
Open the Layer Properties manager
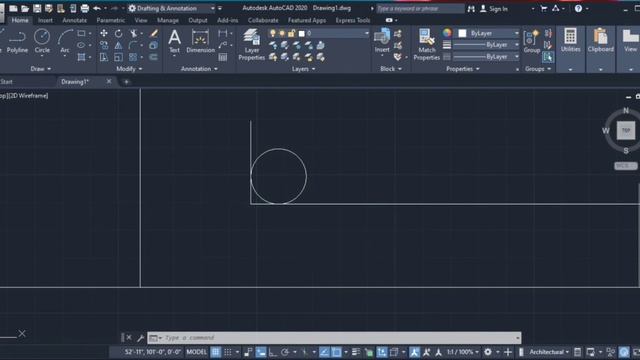tap(251, 45)
